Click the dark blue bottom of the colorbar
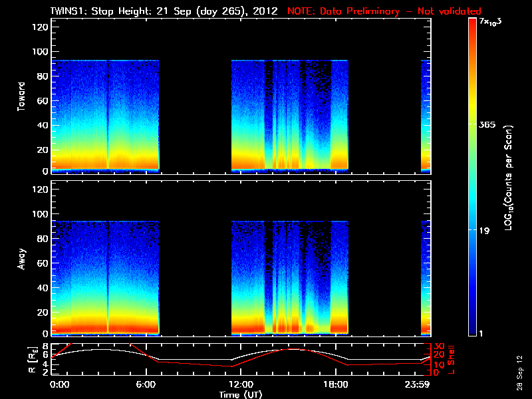532x399 pixels. click(472, 331)
